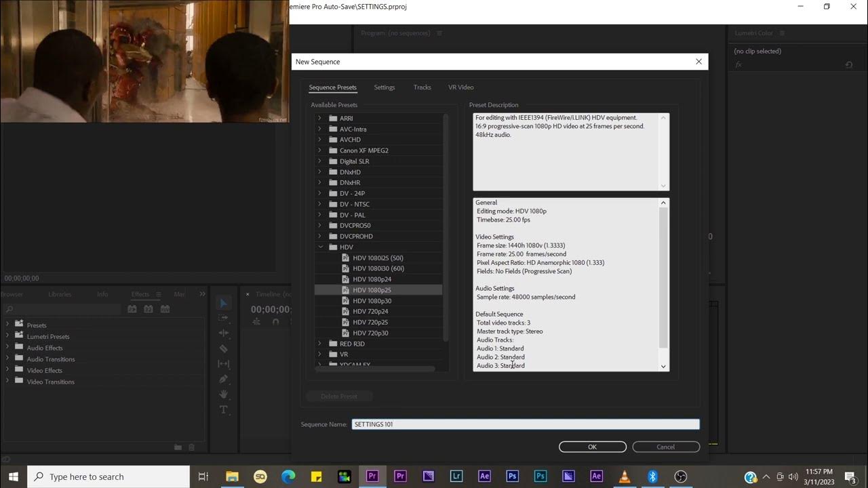Expand the ARRI preset folder

(319, 118)
